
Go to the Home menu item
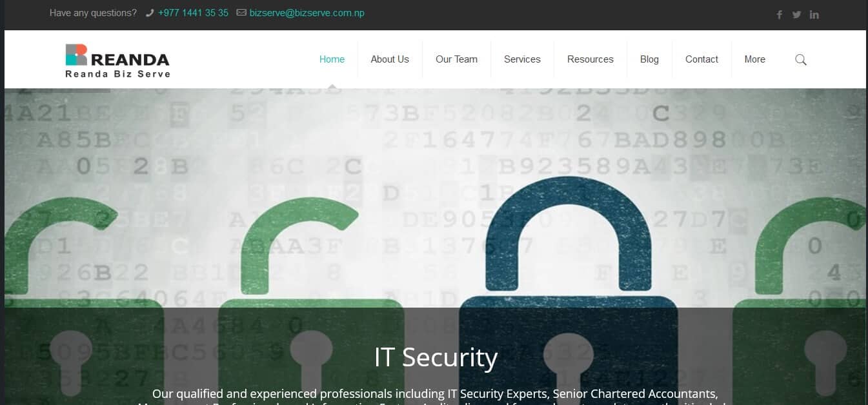(332, 59)
